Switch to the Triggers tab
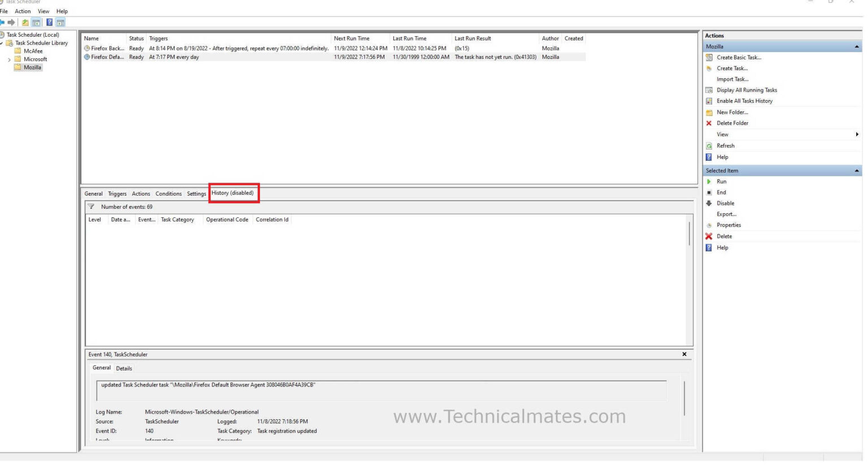 tap(117, 193)
